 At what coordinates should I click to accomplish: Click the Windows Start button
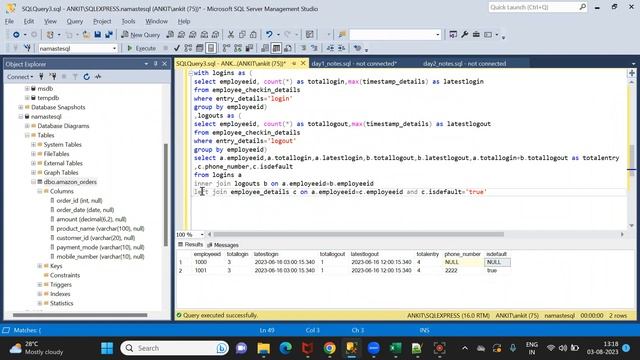tap(107, 348)
